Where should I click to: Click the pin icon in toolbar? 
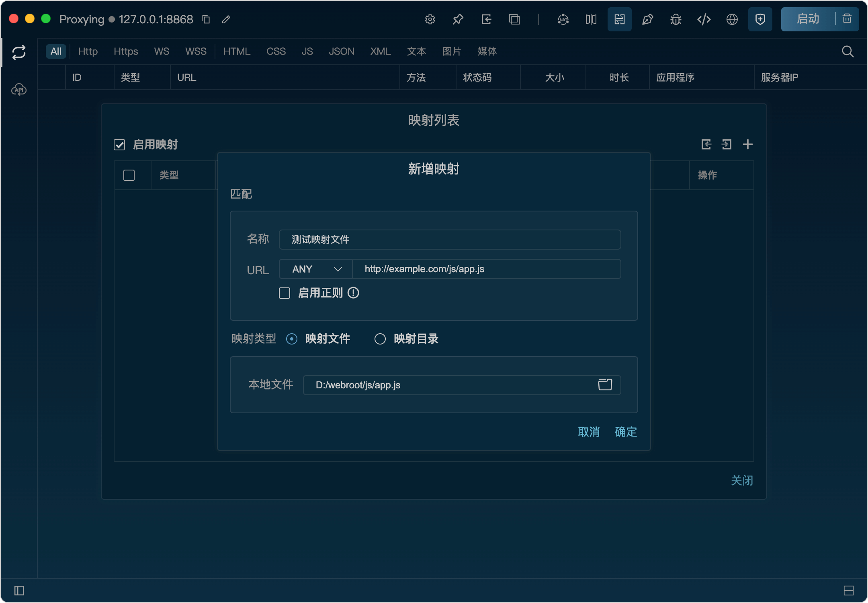(458, 19)
